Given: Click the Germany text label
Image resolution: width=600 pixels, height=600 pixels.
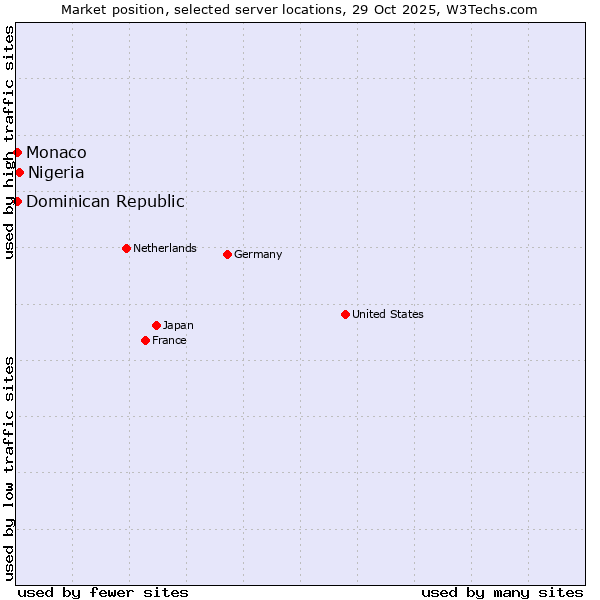Looking at the screenshot, I should pyautogui.click(x=258, y=254).
